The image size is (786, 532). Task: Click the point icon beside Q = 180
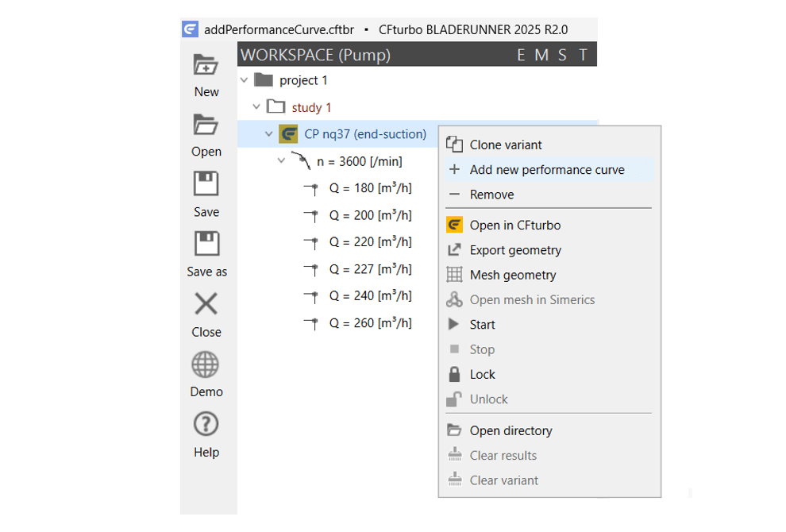[312, 188]
